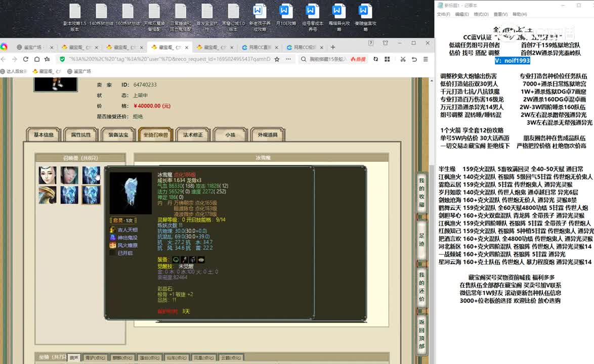594x364 pixels.
Task: Click 返回顶部 side button
Action: 421,334
